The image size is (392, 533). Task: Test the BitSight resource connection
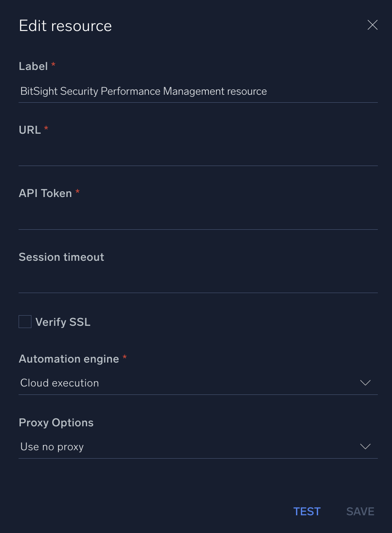click(x=307, y=511)
